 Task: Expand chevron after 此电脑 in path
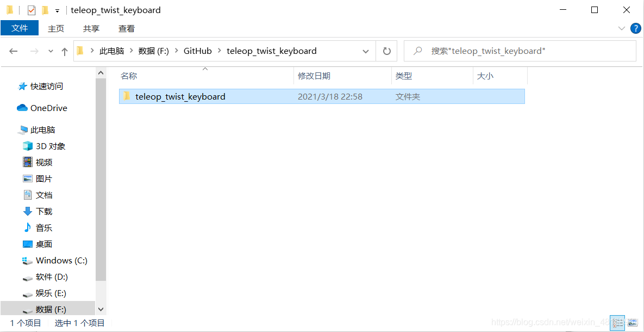pos(132,51)
